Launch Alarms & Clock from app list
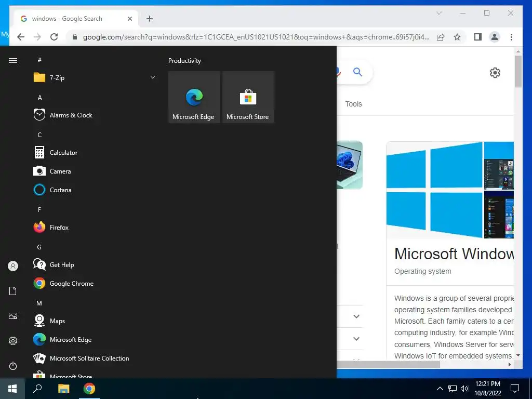The height and width of the screenshot is (399, 532). (x=94, y=115)
